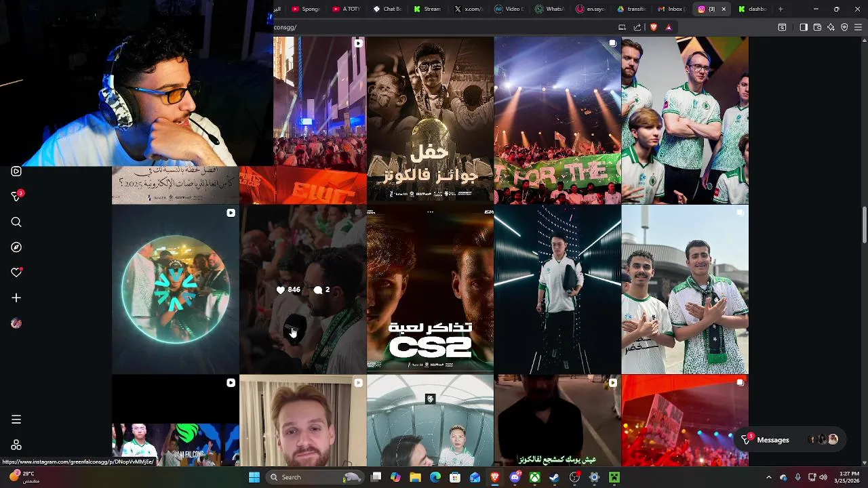
Task: Open Brave browser icon in taskbar
Action: [495, 477]
